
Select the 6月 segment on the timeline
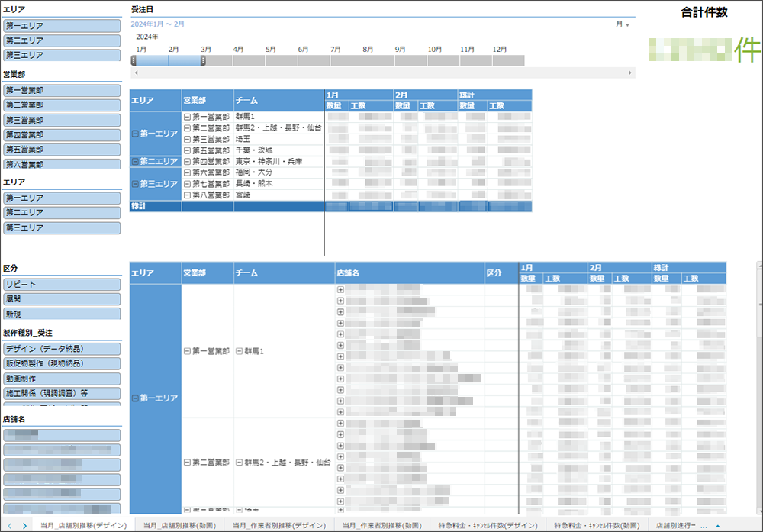pos(314,60)
